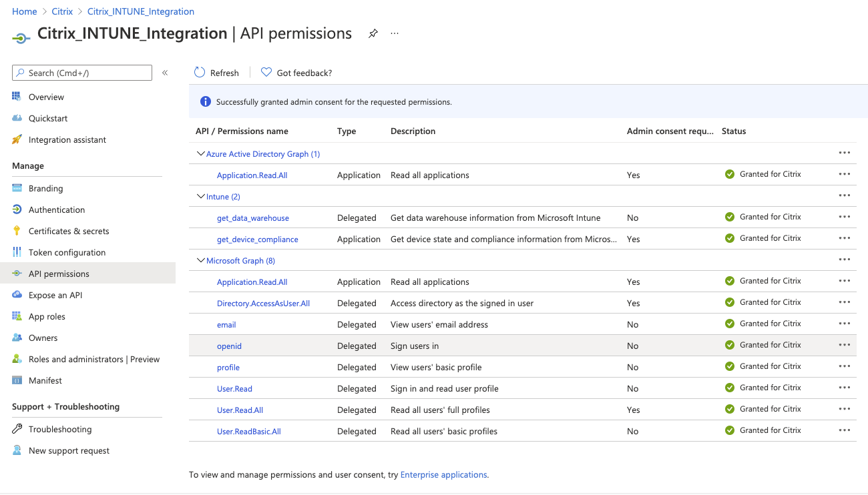This screenshot has width=868, height=495.
Task: Go to Citrix in the breadcrumb
Action: pyautogui.click(x=62, y=11)
